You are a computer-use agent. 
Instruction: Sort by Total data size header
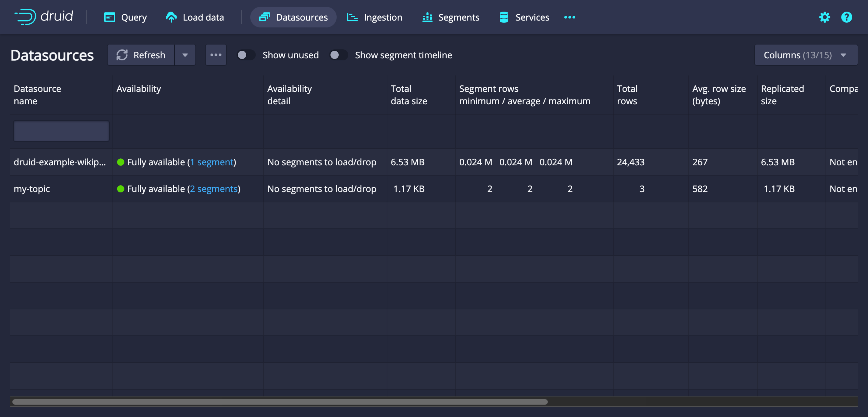[421, 95]
